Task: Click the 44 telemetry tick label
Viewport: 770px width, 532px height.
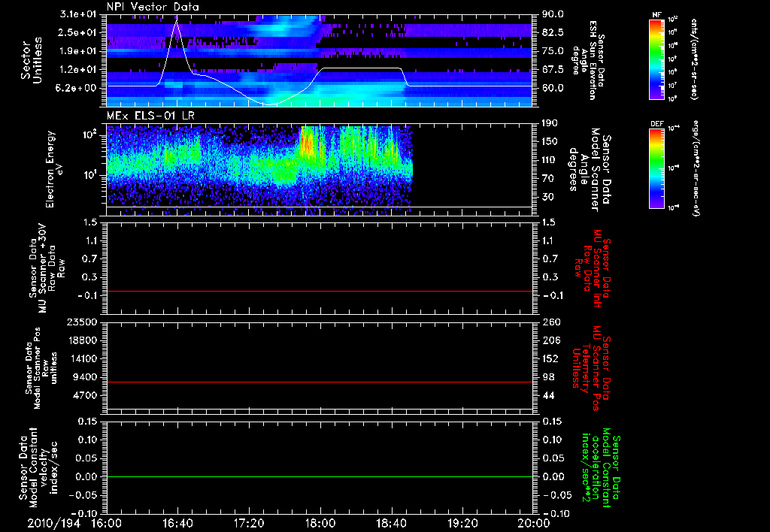Action: pos(549,395)
